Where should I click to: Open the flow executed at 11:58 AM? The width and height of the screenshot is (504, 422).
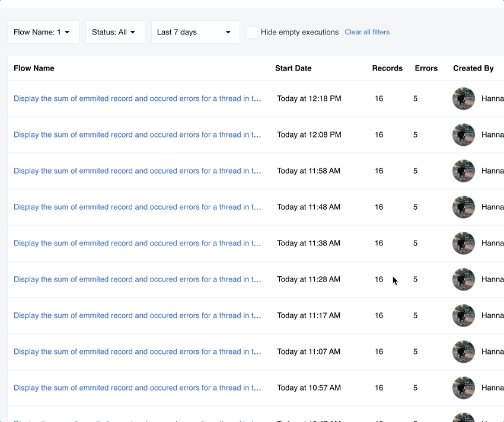tap(138, 171)
